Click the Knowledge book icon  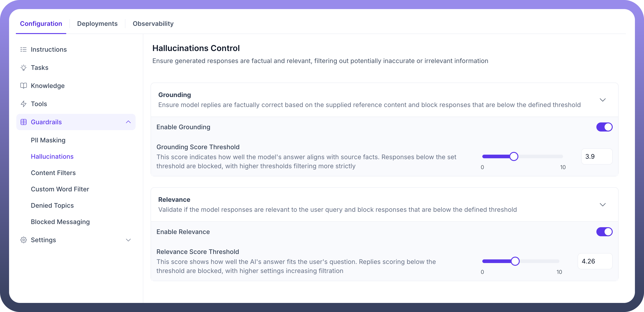[24, 86]
